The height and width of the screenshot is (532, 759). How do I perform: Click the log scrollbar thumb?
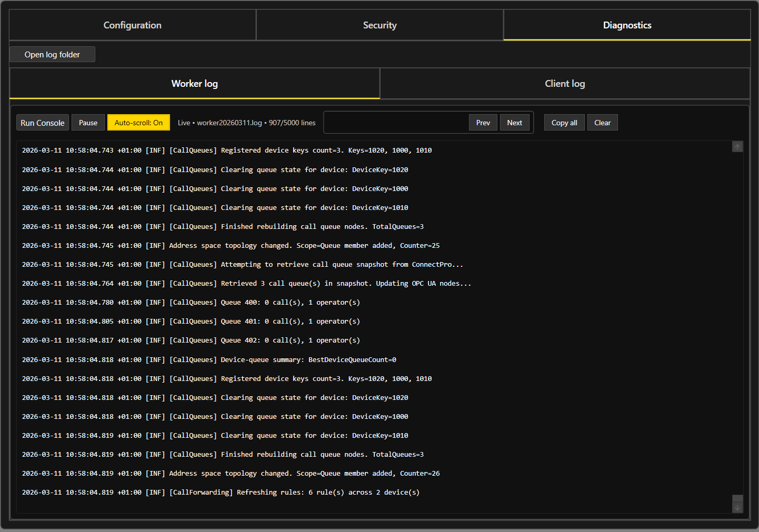click(x=737, y=498)
